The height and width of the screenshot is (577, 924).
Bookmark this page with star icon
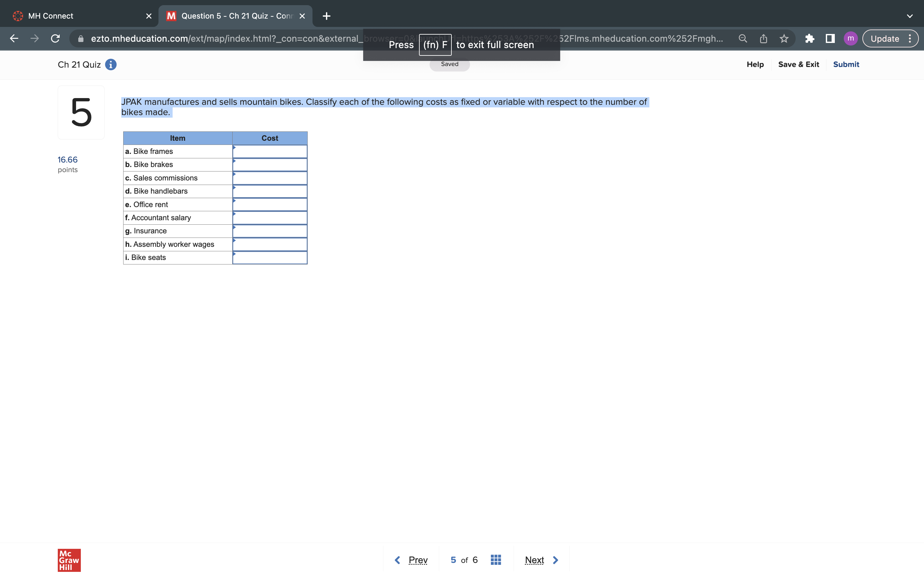[784, 38]
